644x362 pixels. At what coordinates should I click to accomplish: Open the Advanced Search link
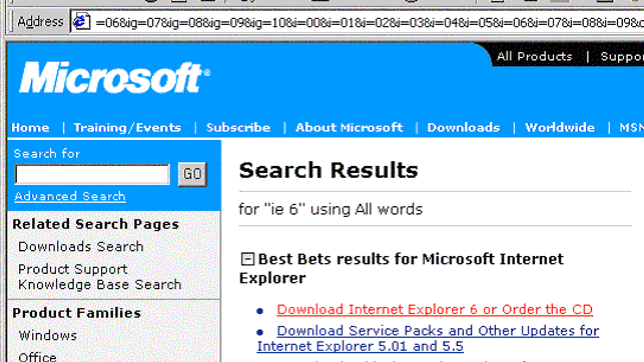[x=70, y=196]
